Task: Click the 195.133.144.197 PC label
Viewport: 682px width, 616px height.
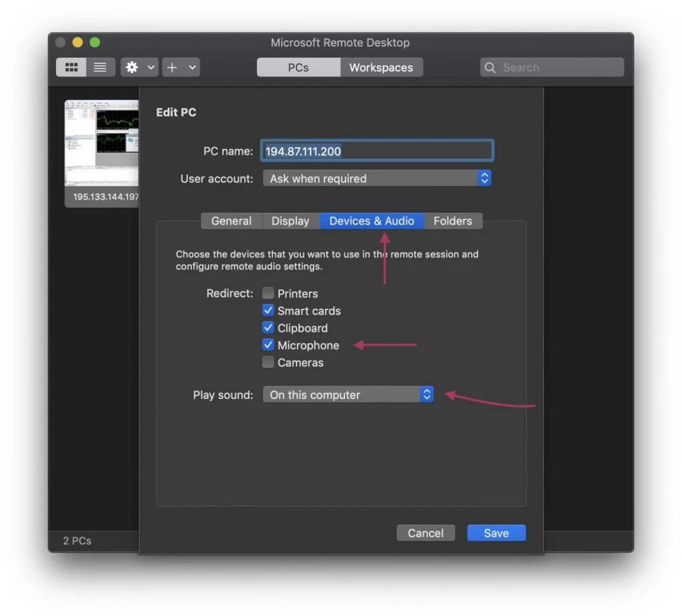Action: tap(106, 196)
